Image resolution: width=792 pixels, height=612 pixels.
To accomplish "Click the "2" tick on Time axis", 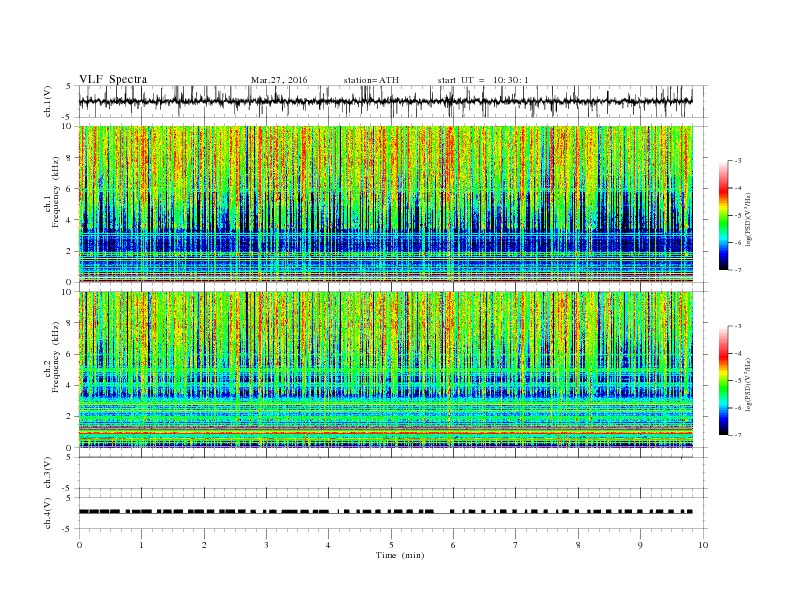I will coord(204,545).
